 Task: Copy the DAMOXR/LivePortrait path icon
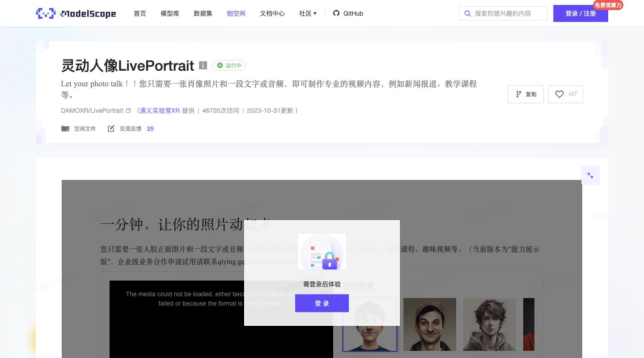pos(128,111)
